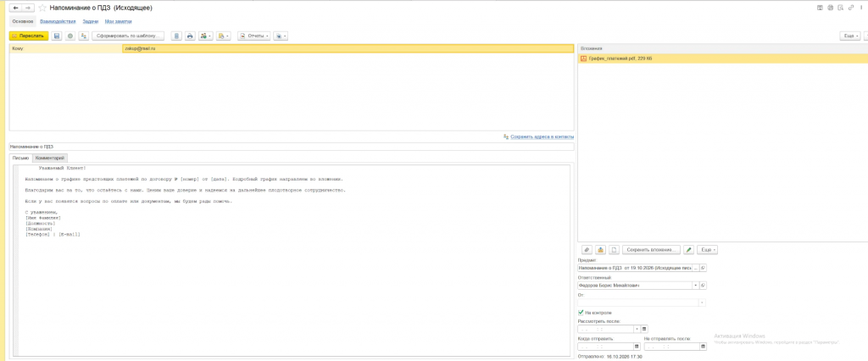Viewport: 868px width, 361px height.
Task: Click the Вложения panel header
Action: click(x=723, y=48)
